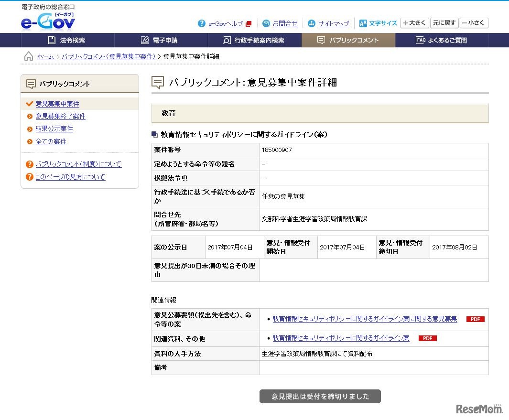The height and width of the screenshot is (420, 509).
Task: Open the 結果公示案件 sidebar link
Action: coord(54,129)
